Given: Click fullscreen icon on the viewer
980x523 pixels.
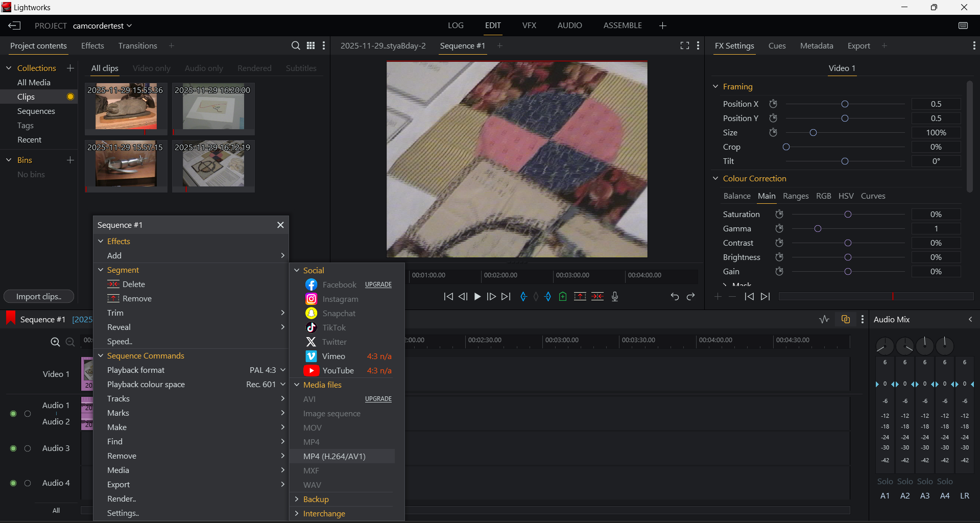Looking at the screenshot, I should tap(685, 46).
